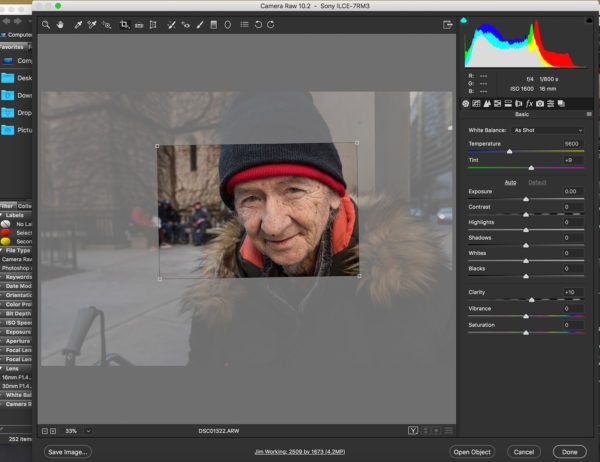Select the Zoom tool in toolbar

click(46, 24)
